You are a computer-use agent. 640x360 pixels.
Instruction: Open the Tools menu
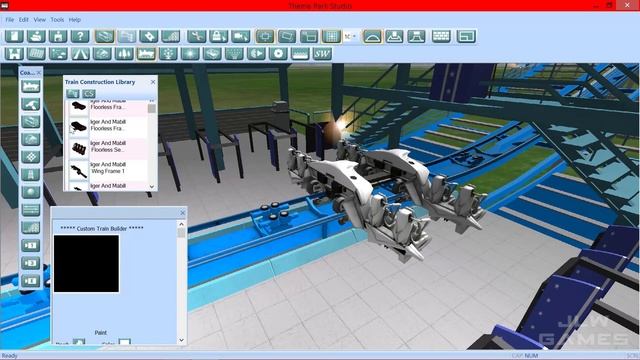(57, 20)
